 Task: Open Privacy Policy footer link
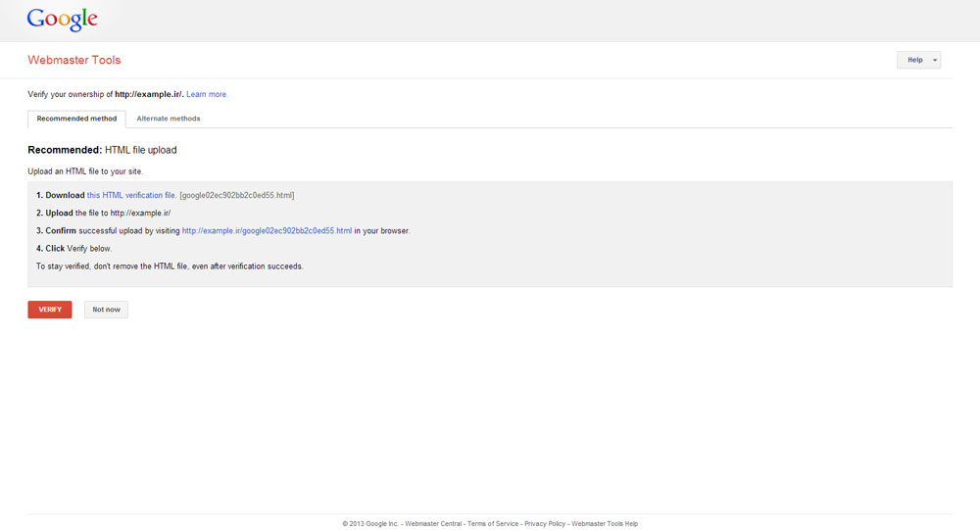[x=545, y=524]
